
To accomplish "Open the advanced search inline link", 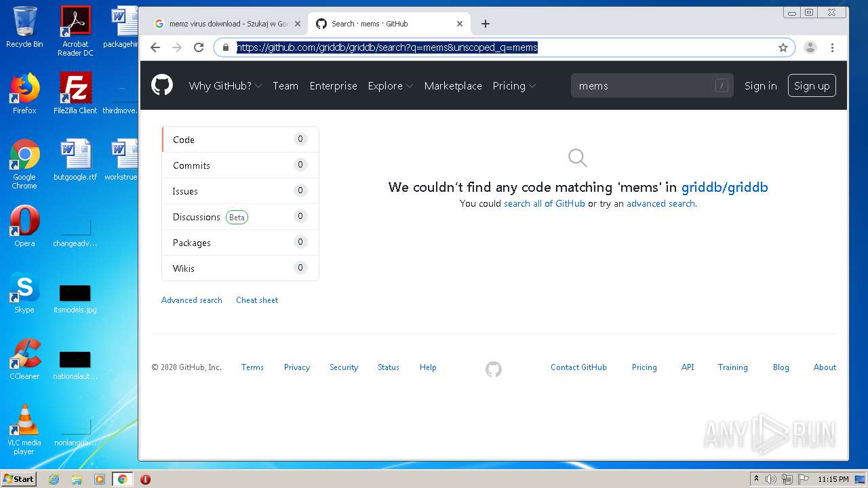I will coord(660,203).
